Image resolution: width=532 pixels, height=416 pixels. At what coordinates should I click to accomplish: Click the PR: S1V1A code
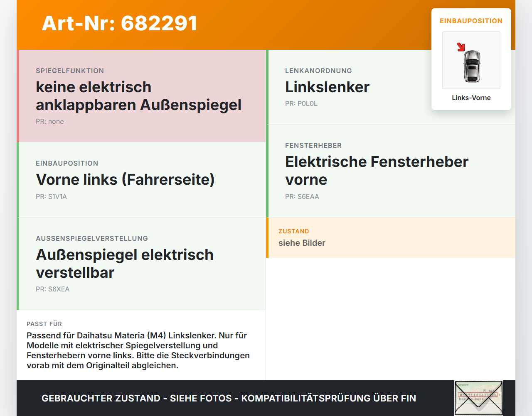point(52,197)
